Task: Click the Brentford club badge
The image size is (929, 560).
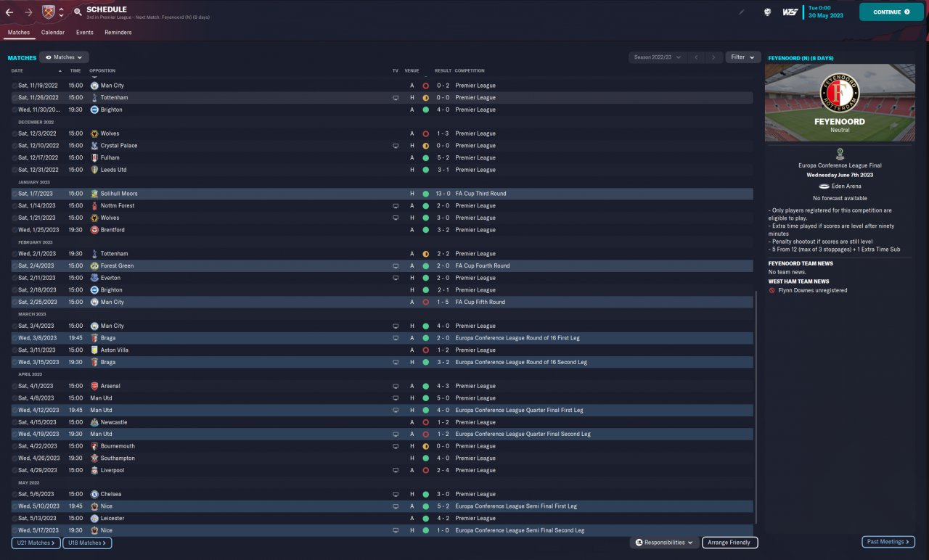Action: (94, 230)
